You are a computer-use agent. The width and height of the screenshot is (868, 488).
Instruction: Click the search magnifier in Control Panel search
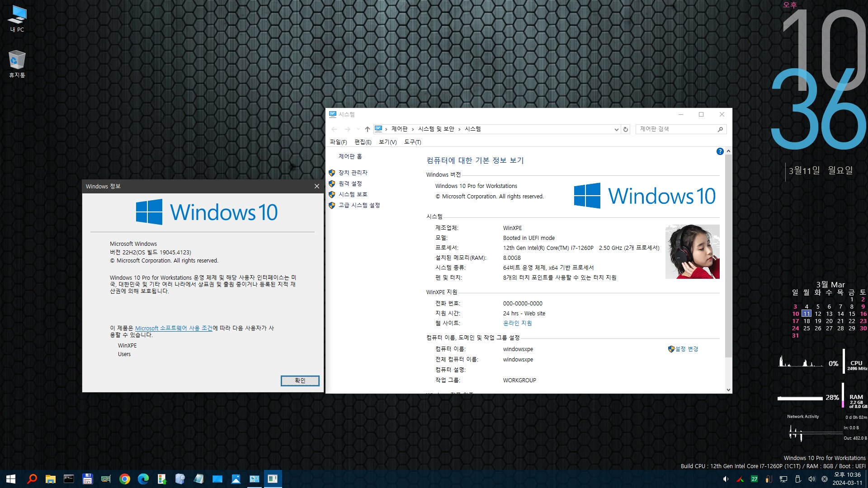(720, 129)
